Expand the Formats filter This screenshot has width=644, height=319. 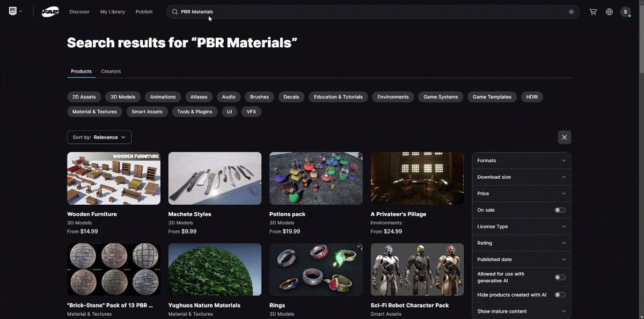click(x=522, y=161)
